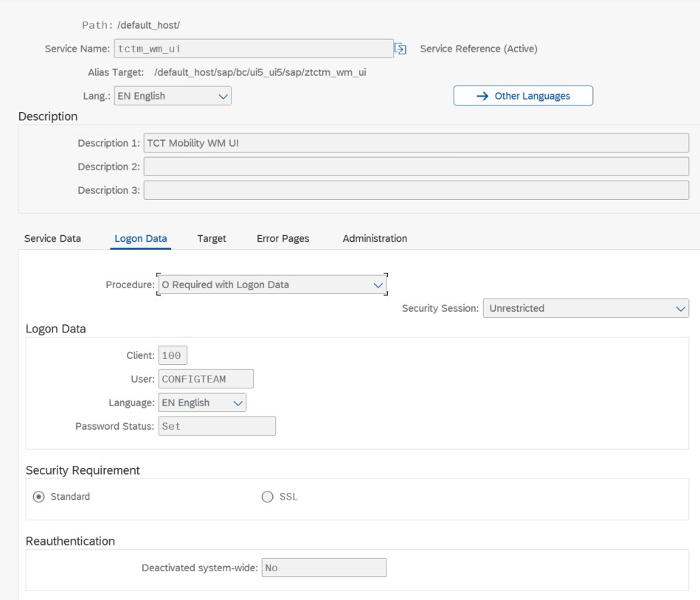Image resolution: width=700 pixels, height=600 pixels.
Task: Focus the Description 2 text field
Action: (416, 167)
